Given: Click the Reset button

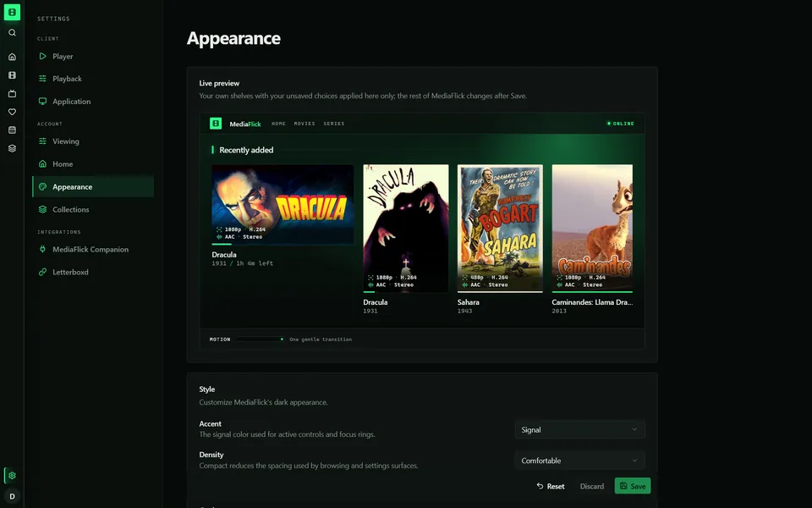Looking at the screenshot, I should pos(551,486).
